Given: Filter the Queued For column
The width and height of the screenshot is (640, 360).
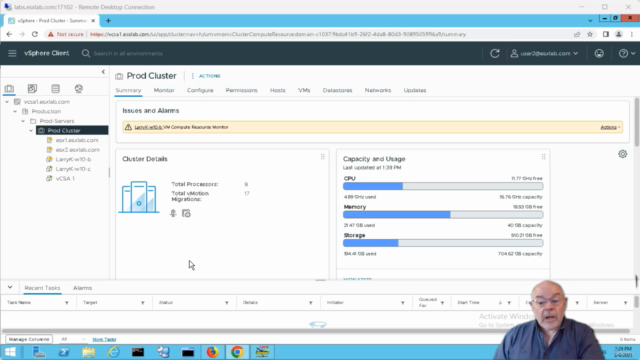Looking at the screenshot, I should click(x=442, y=303).
